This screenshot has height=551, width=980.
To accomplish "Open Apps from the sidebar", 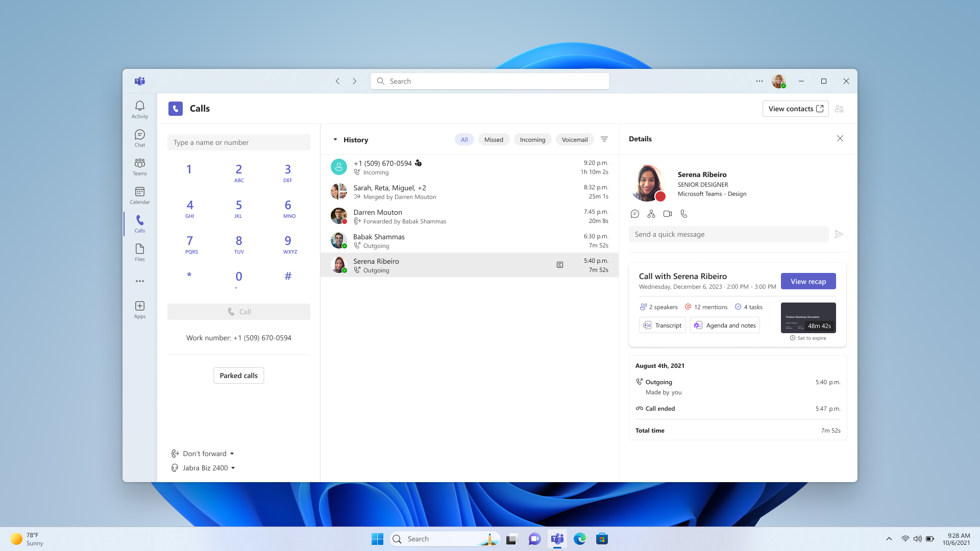I will tap(139, 309).
